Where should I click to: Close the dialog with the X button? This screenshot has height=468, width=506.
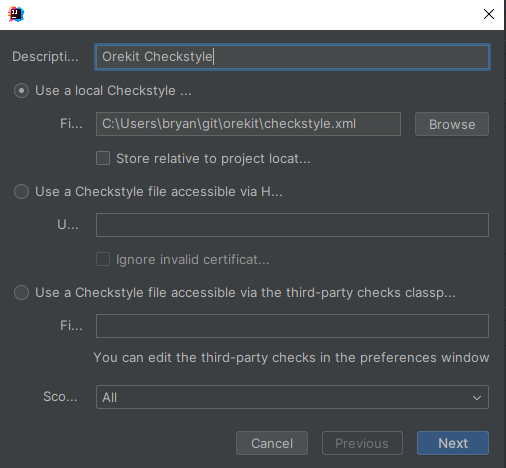[489, 14]
